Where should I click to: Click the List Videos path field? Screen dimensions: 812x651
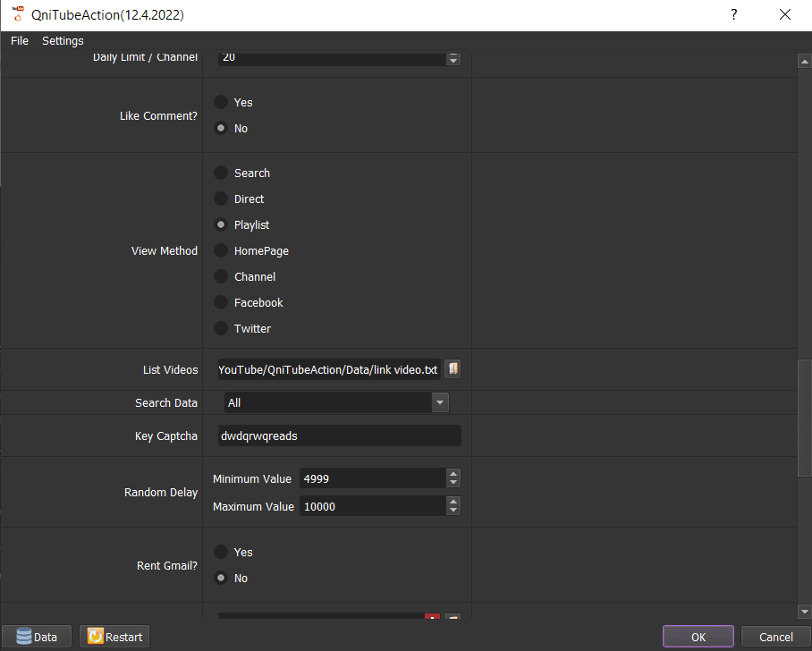pyautogui.click(x=329, y=369)
